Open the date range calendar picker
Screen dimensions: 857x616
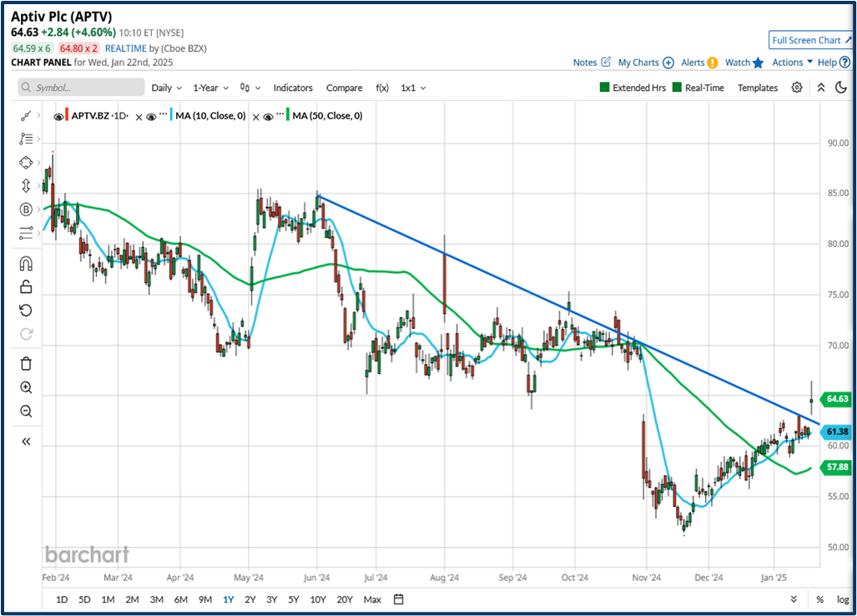399,599
